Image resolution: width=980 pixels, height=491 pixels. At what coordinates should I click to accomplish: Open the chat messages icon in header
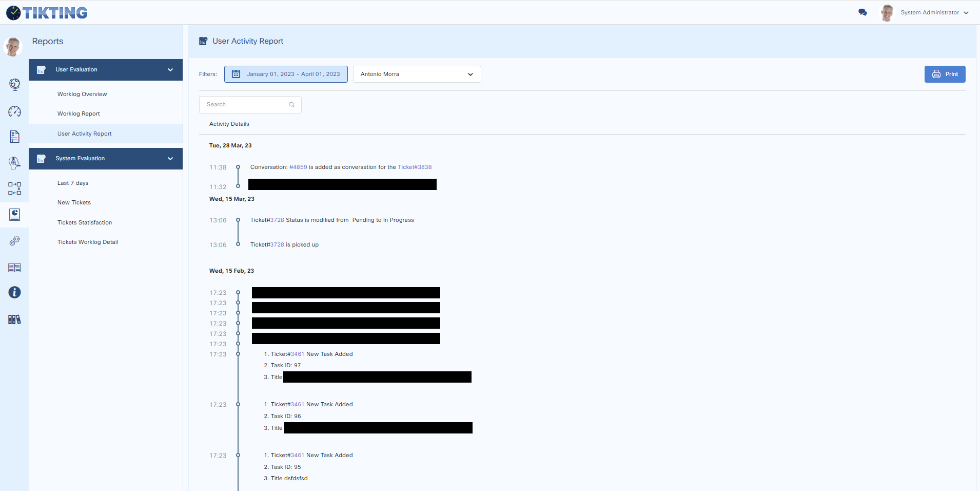[863, 12]
